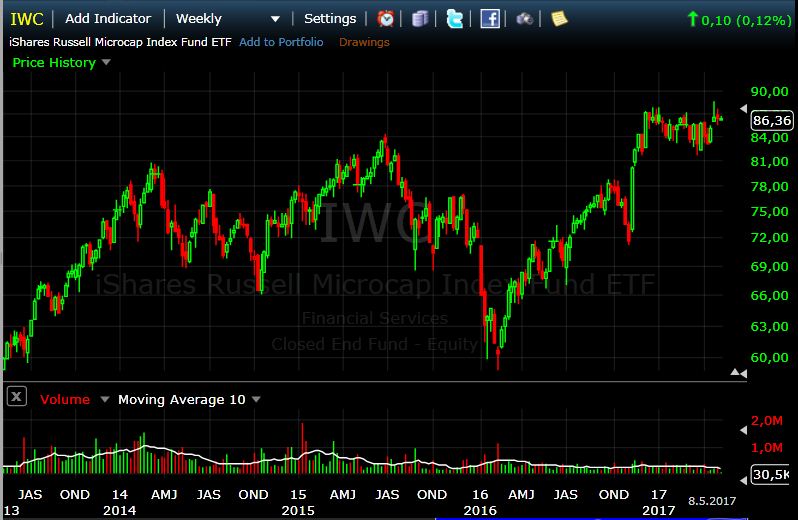
Task: Click the green 0,10 (0,12%) change value
Action: [x=746, y=20]
